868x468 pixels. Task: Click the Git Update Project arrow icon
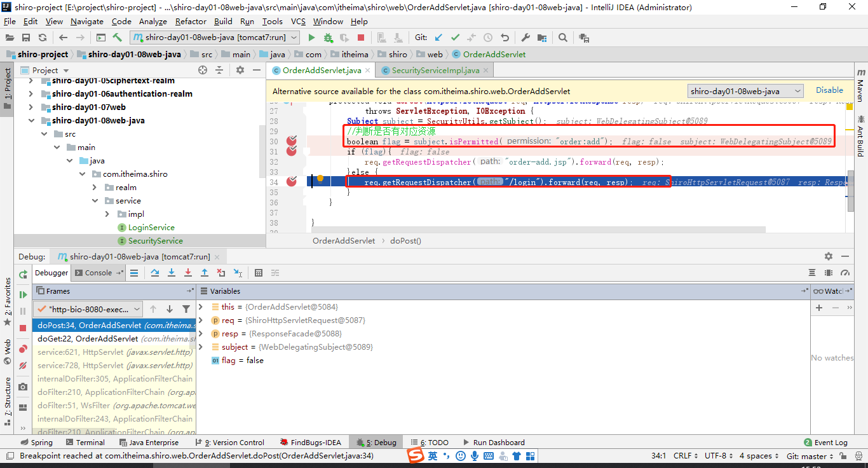pyautogui.click(x=438, y=38)
